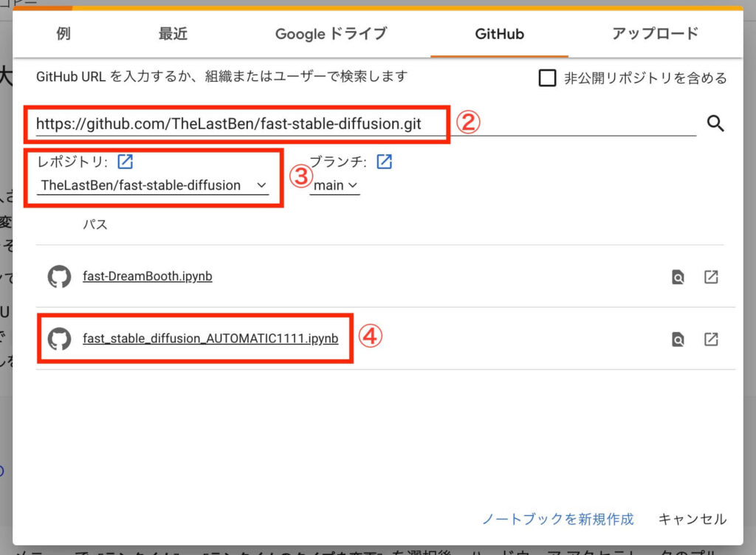Viewport: 756px width, 555px height.
Task: Click the パス column header text
Action: coord(95,224)
